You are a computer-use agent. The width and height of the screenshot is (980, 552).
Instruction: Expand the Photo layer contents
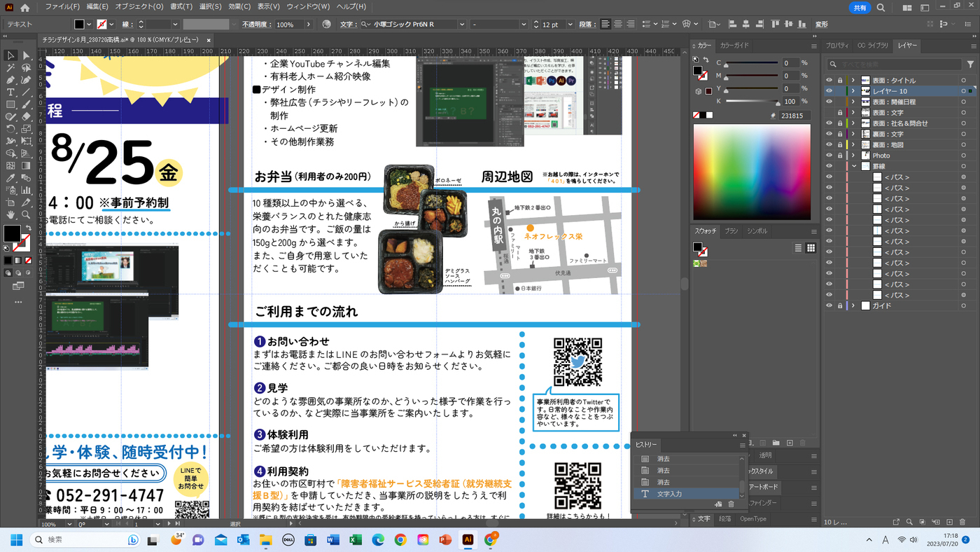853,156
